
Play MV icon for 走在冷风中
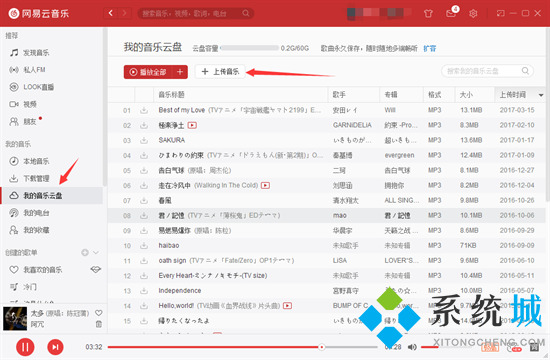tap(266, 185)
